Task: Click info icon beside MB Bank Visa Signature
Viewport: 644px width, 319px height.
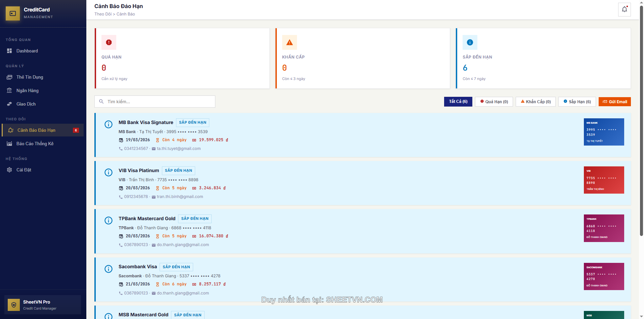Action: pos(109,124)
